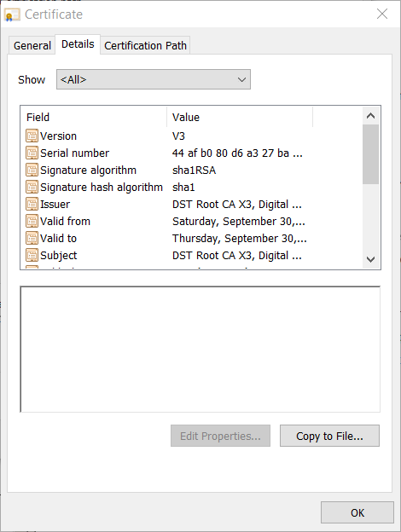401x532 pixels.
Task: Switch to the General tab
Action: 32,45
